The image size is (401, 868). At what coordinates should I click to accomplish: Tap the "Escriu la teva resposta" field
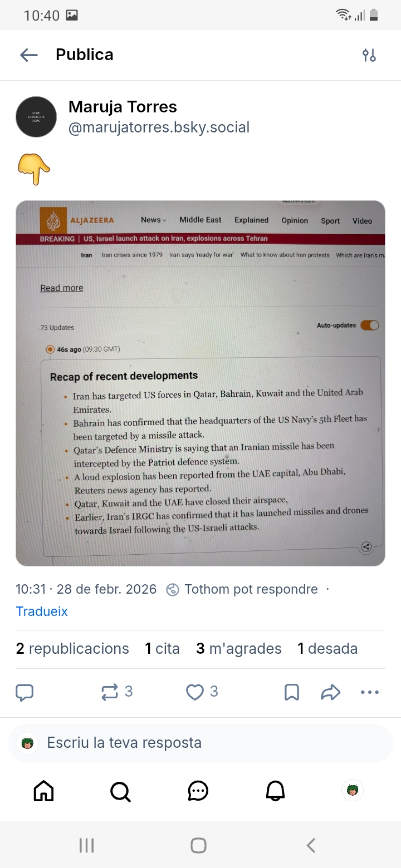200,743
